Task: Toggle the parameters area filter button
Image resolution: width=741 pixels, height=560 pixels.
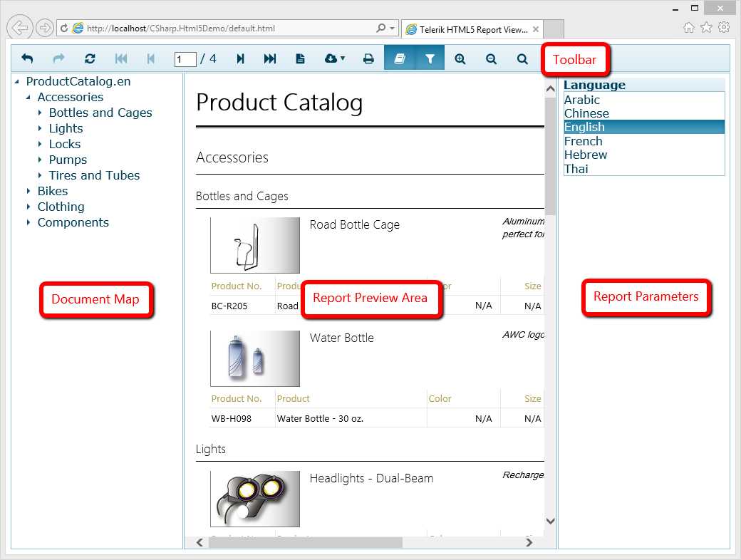Action: (430, 58)
